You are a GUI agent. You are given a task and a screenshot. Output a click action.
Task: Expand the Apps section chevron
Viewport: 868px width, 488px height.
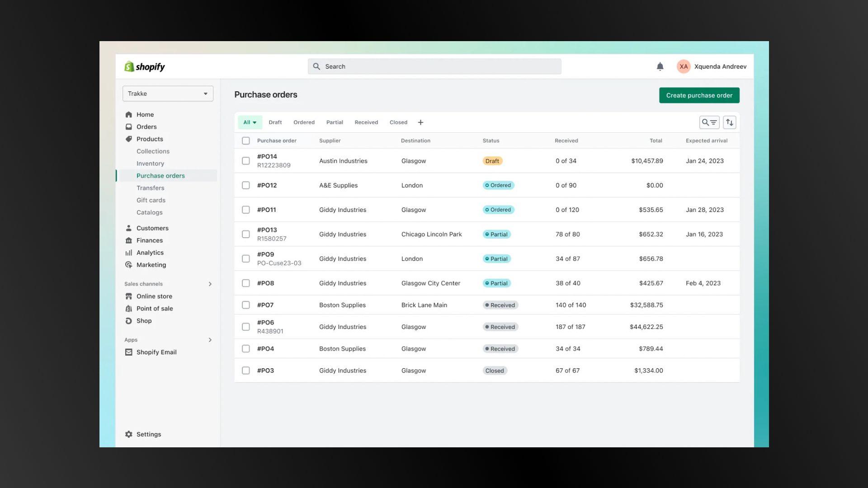pyautogui.click(x=210, y=340)
